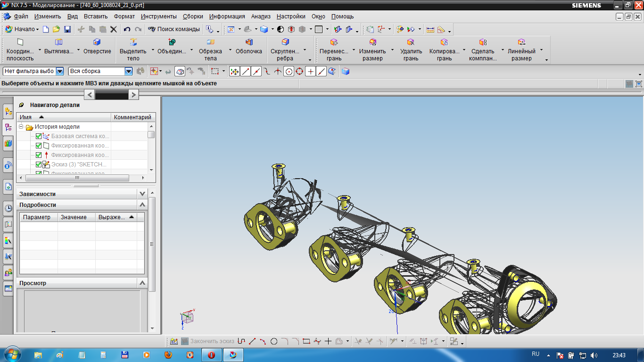Select the sketch Line tool
Screen dimensions: 644x362
point(252,341)
